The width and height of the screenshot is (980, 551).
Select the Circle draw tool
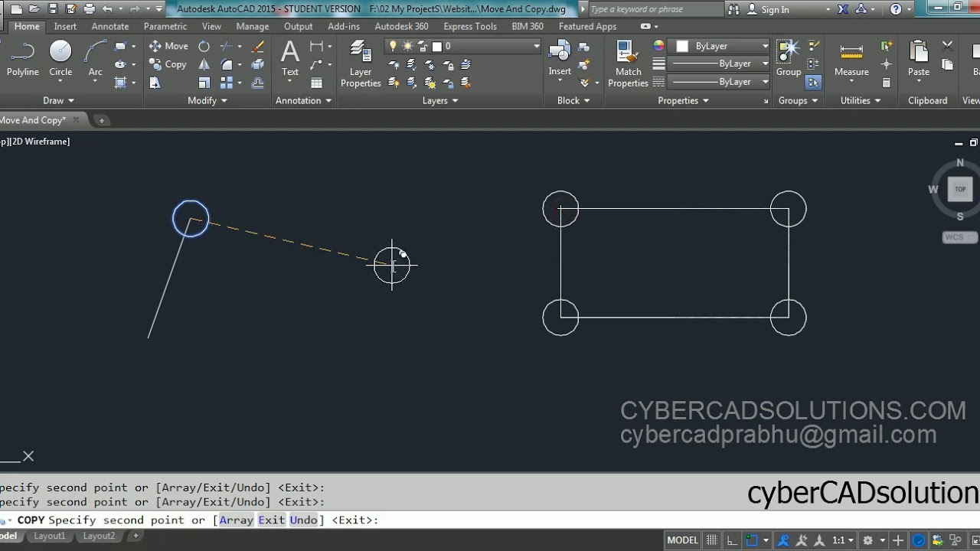pyautogui.click(x=60, y=59)
